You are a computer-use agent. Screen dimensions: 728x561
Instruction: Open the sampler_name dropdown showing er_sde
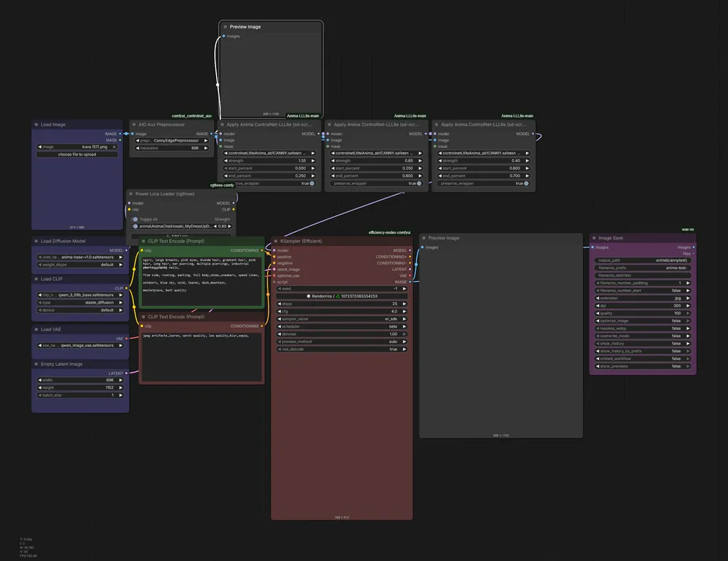[342, 319]
